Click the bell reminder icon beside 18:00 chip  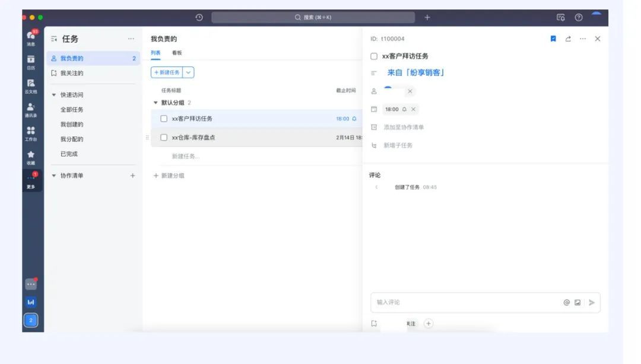[x=404, y=109]
